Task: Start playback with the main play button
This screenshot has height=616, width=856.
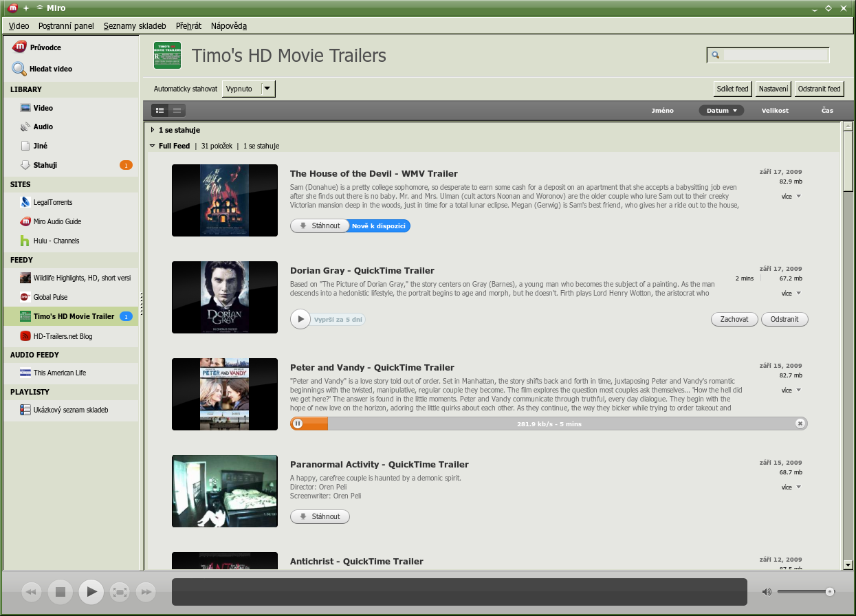Action: click(91, 591)
